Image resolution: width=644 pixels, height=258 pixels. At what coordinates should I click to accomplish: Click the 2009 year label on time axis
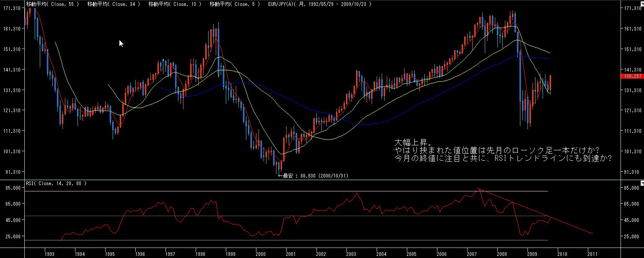point(532,254)
